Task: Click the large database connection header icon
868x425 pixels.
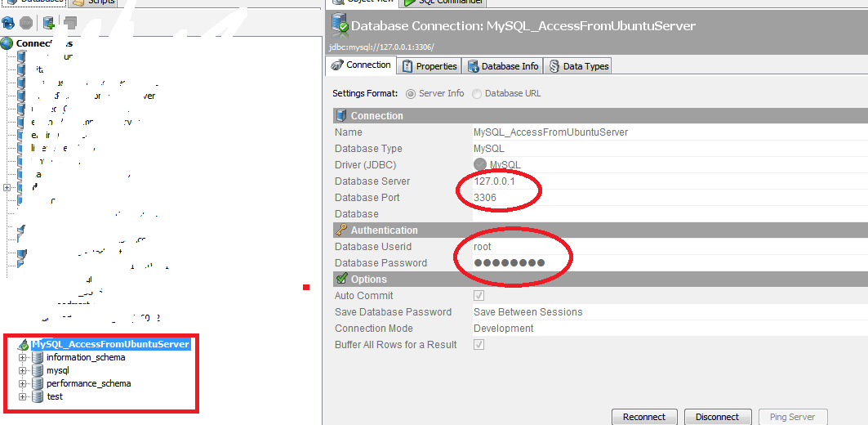Action: [340, 25]
